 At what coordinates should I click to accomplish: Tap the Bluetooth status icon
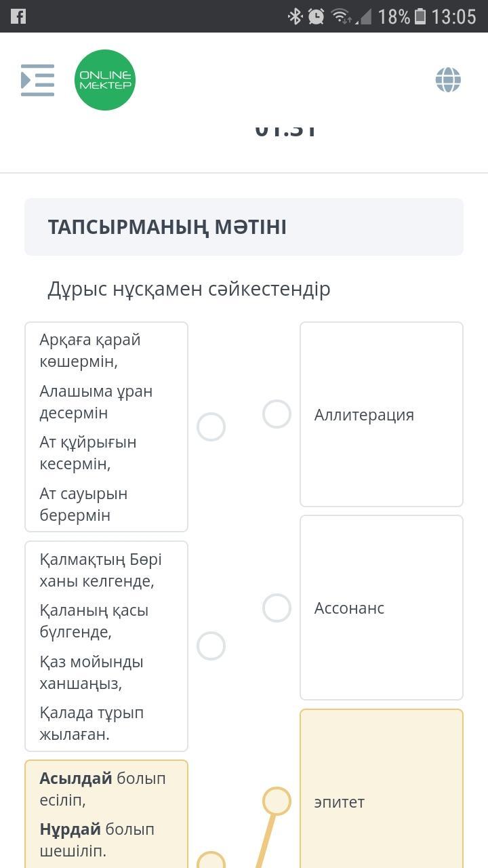click(295, 16)
